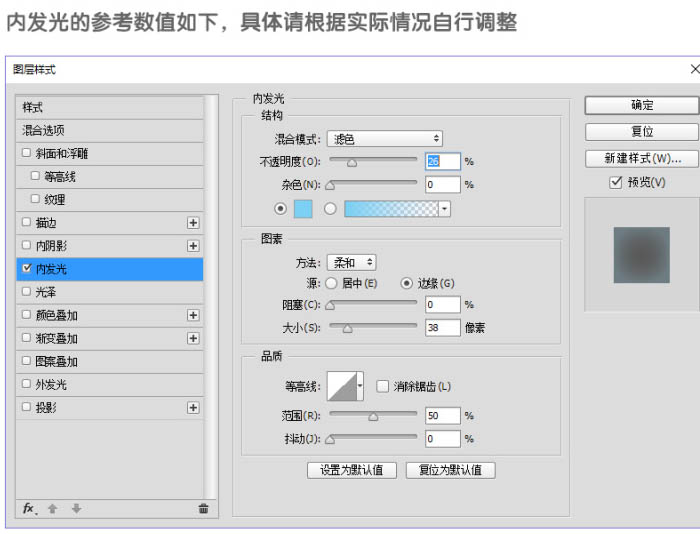Click plus icon next to 描边
Viewport: 700px width, 534px height.
coord(193,223)
